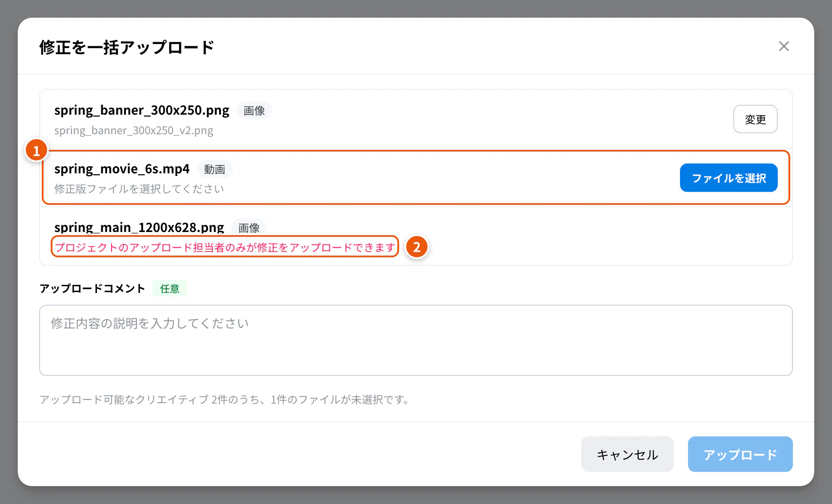Click the アップロード submit button
832x504 pixels.
[x=740, y=454]
